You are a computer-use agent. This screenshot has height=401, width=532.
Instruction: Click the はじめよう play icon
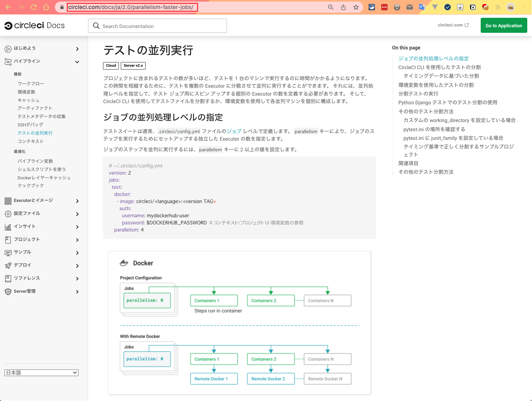(x=8, y=49)
